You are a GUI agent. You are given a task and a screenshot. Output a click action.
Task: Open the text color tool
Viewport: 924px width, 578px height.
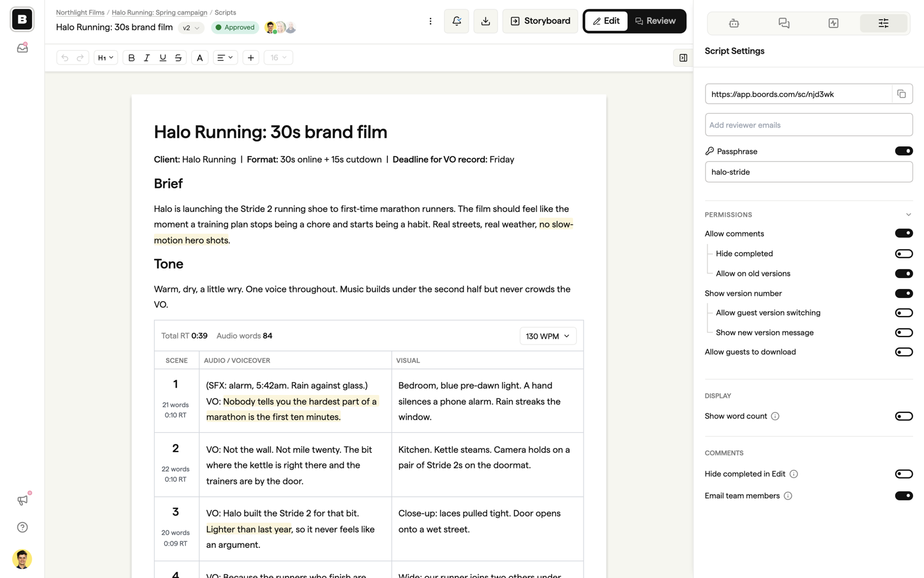tap(200, 58)
